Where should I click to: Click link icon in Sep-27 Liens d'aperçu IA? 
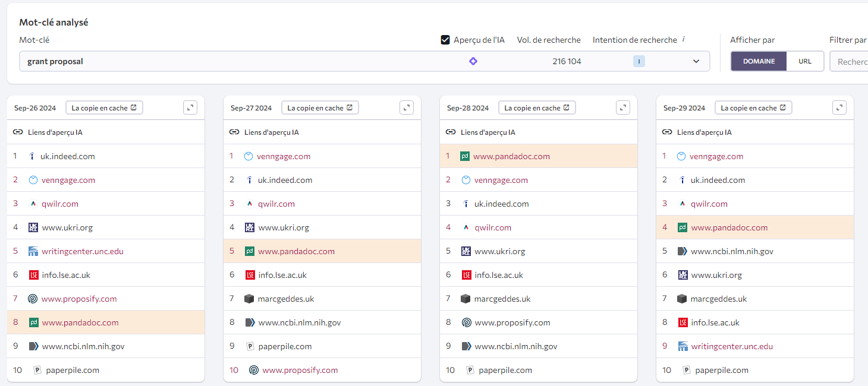tap(234, 132)
